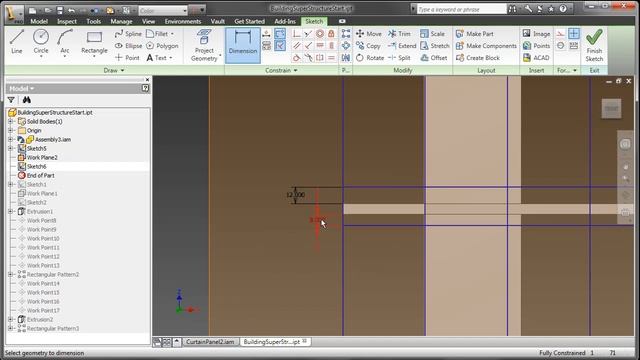Switch to CurtainPanel2.iam document tab
640x360 pixels.
pos(210,342)
